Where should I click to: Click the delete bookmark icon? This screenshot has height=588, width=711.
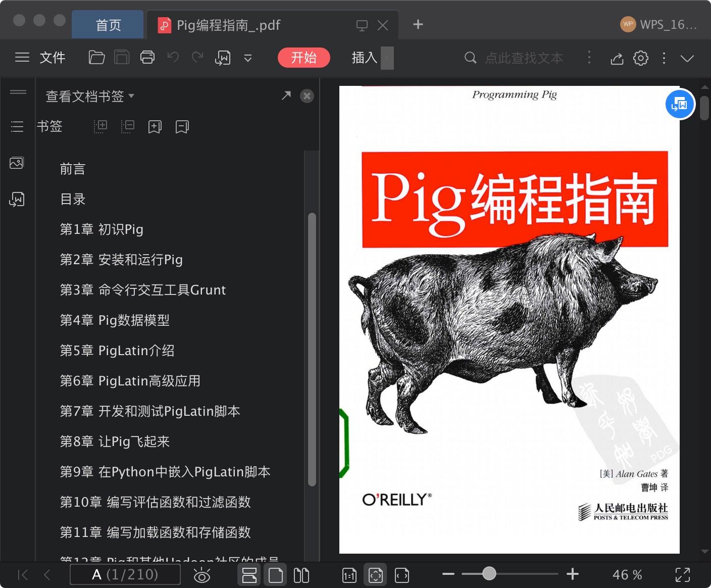click(x=182, y=126)
